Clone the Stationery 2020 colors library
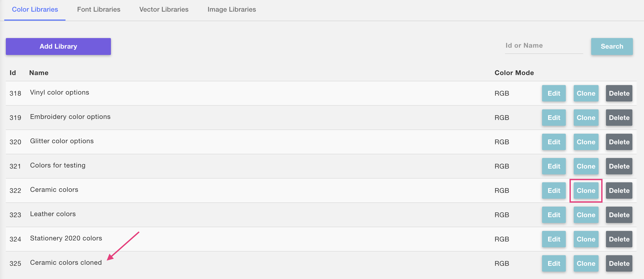Image resolution: width=644 pixels, height=279 pixels. (x=586, y=239)
